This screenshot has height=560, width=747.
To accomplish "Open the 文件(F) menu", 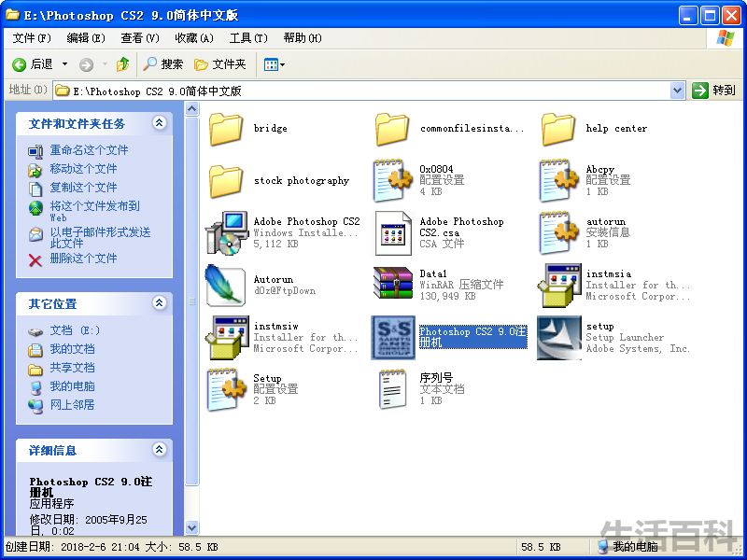I will pyautogui.click(x=32, y=38).
